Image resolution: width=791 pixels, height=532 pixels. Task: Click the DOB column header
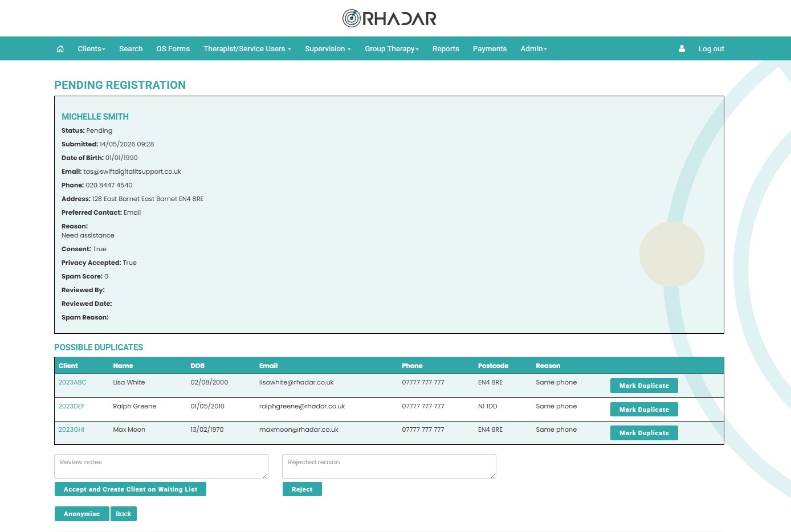197,366
